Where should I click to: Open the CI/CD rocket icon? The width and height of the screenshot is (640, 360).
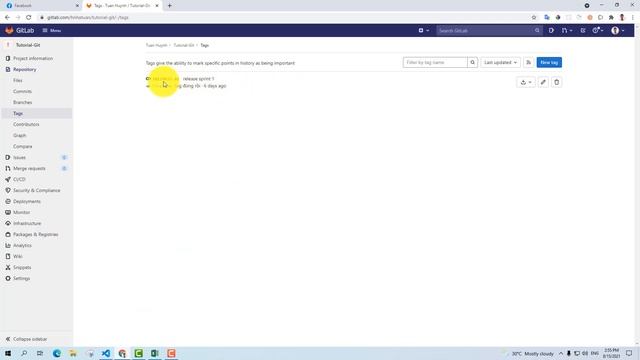tap(8, 180)
